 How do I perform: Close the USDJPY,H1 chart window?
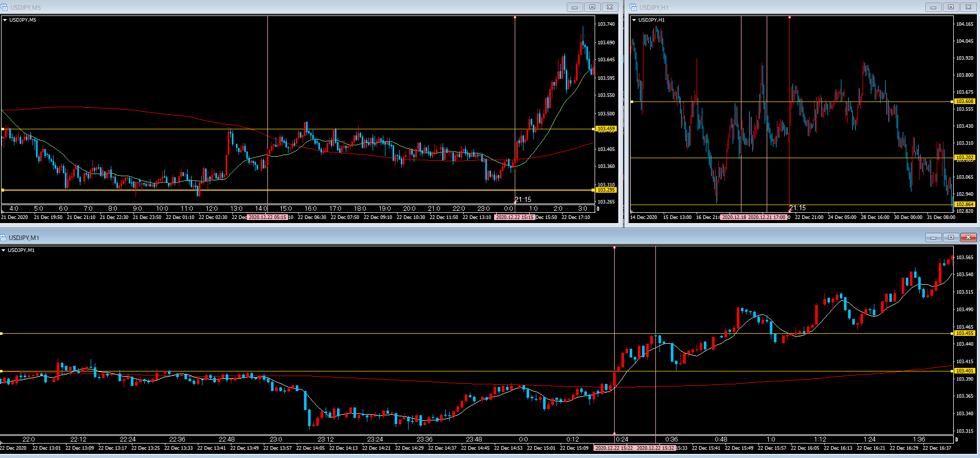coord(968,7)
